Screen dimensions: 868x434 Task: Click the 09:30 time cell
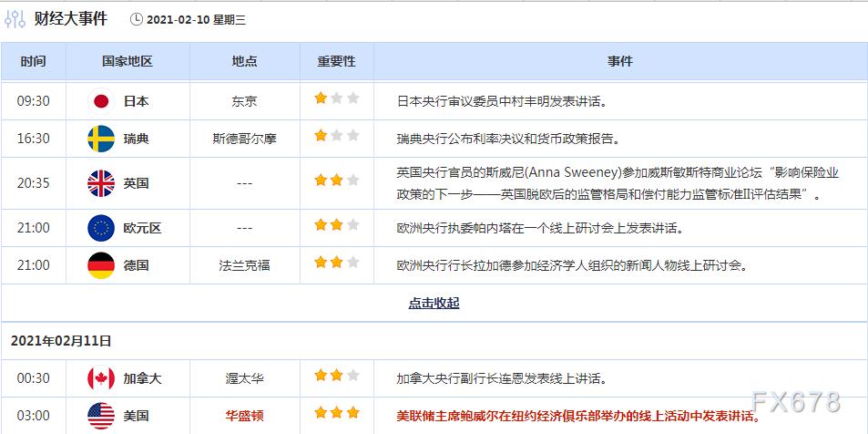(33, 101)
